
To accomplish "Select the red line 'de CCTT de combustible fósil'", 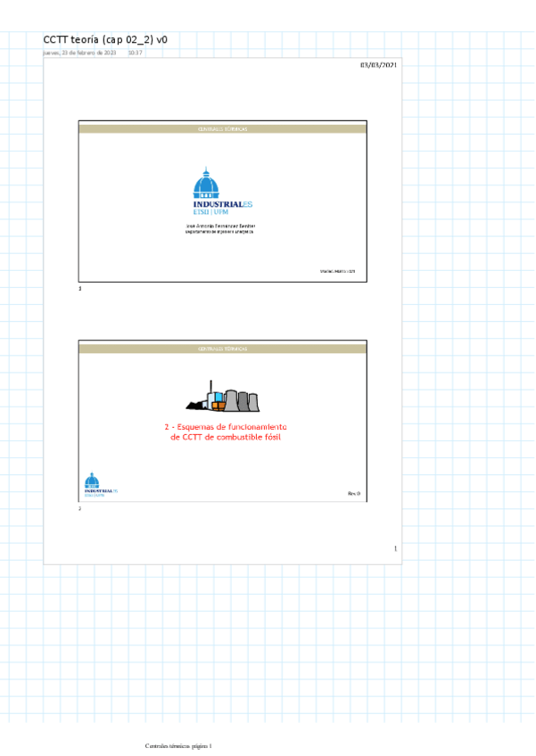I will coord(226,437).
